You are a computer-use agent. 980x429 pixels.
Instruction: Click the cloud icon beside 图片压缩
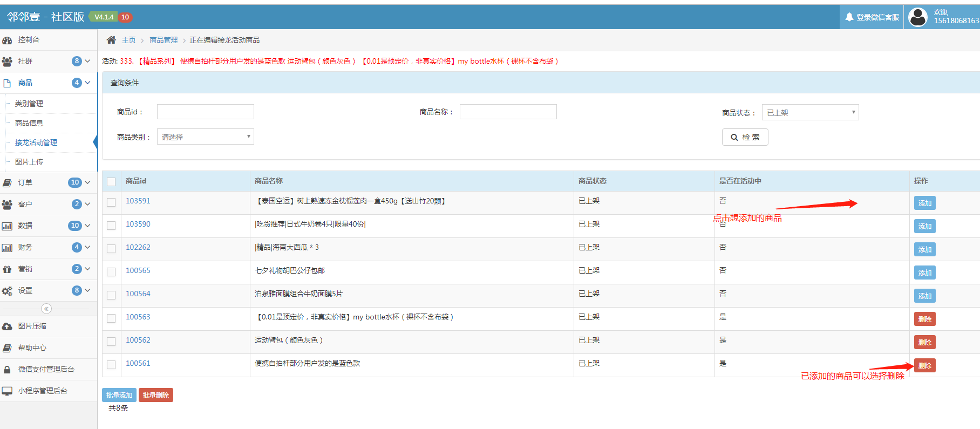(x=7, y=326)
